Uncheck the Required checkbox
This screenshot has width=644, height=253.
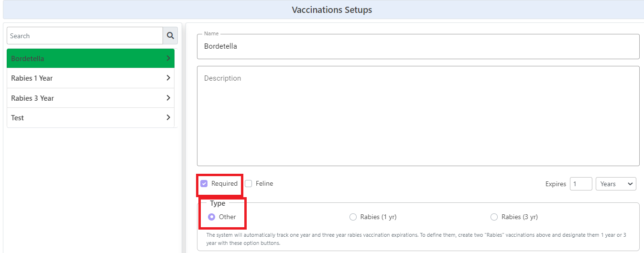(204, 183)
